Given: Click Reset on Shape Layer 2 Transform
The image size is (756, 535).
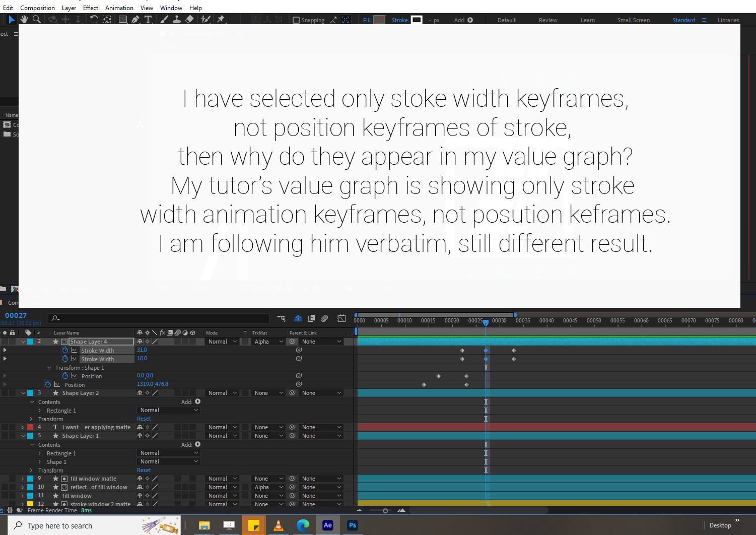Looking at the screenshot, I should tap(144, 419).
